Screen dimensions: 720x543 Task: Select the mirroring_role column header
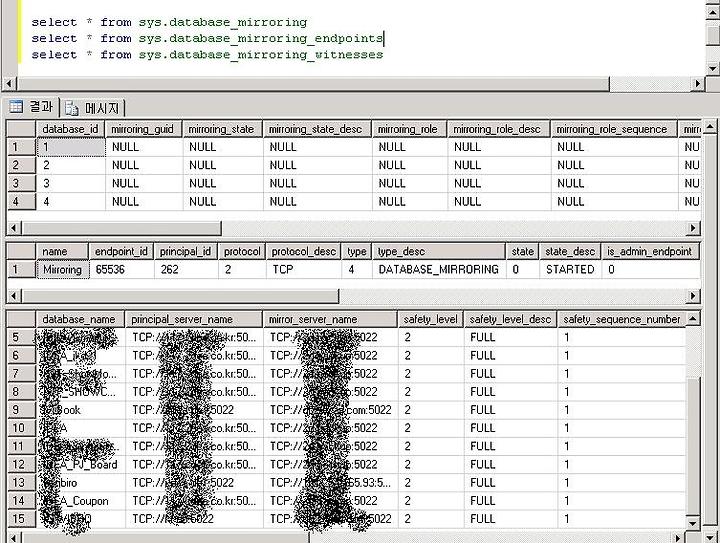click(x=409, y=129)
